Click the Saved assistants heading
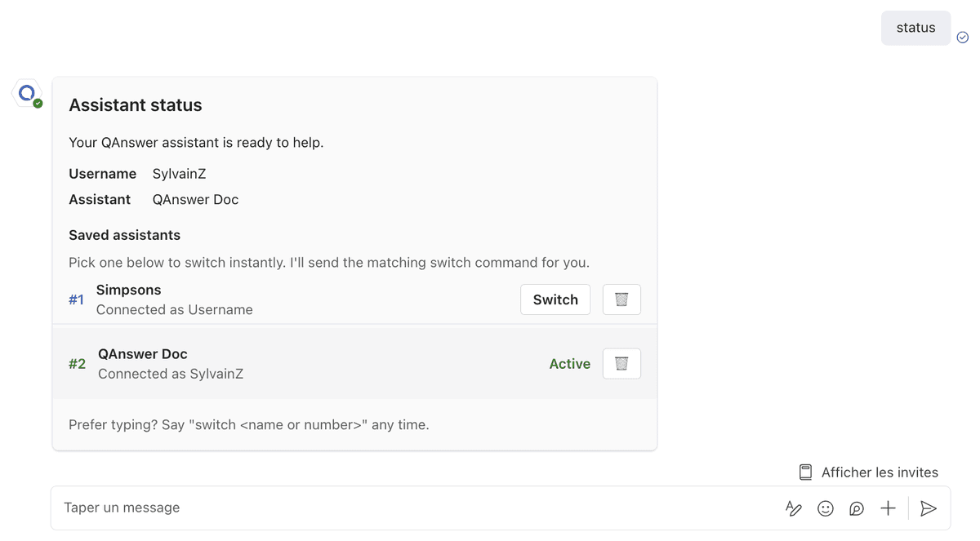 124,235
